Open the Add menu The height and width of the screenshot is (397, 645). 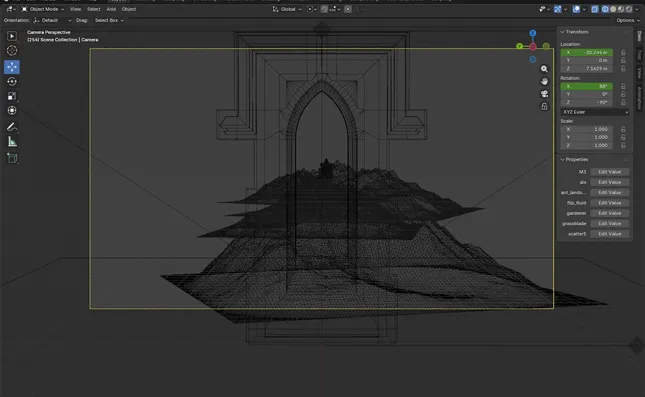coord(111,9)
